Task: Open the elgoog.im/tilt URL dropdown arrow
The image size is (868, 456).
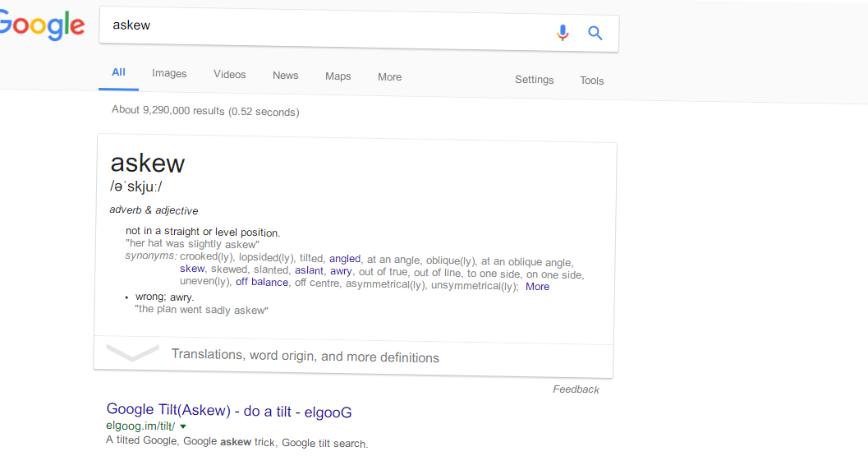Action: [x=183, y=426]
